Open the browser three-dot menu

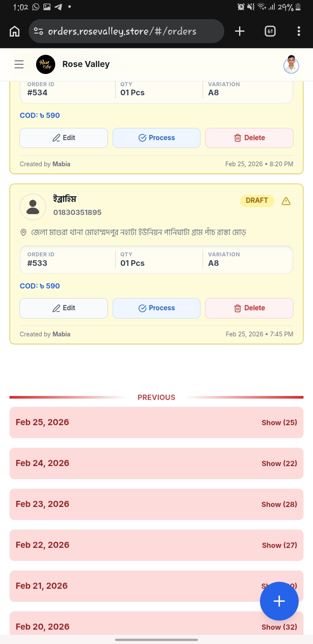pyautogui.click(x=299, y=31)
